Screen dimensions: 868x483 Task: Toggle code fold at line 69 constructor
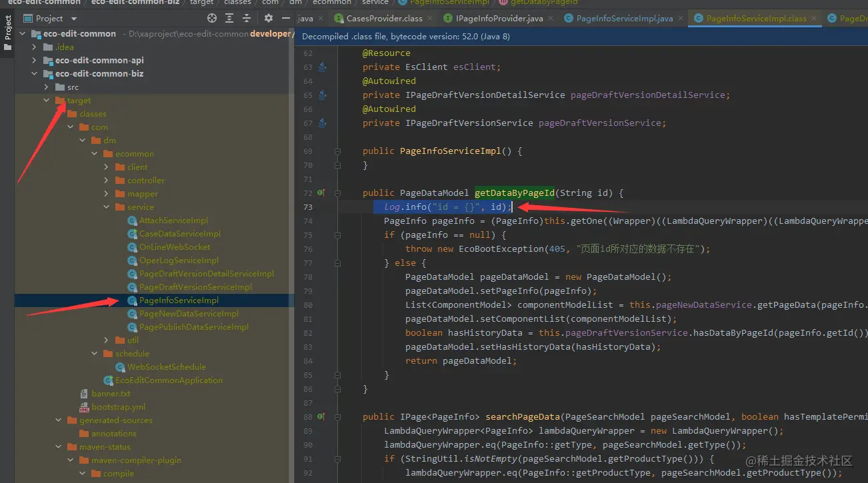[x=338, y=151]
